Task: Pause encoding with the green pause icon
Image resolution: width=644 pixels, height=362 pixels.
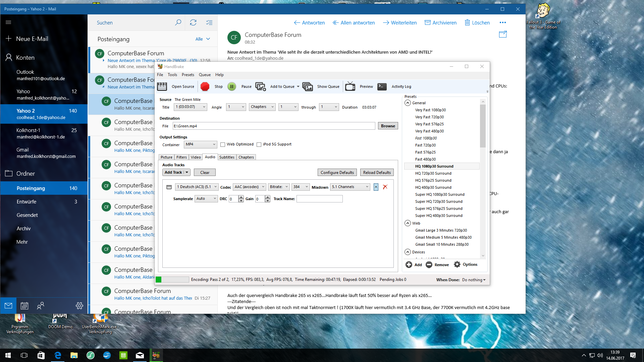Action: pos(232,86)
